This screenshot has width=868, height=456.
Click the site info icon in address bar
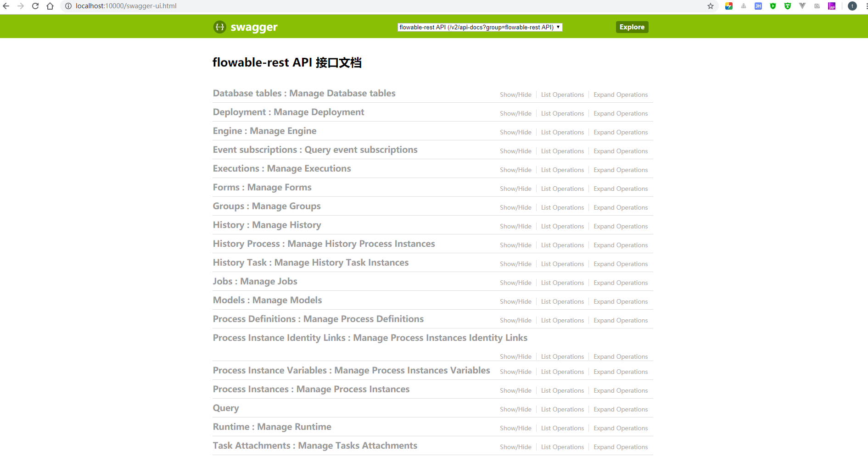pyautogui.click(x=68, y=6)
